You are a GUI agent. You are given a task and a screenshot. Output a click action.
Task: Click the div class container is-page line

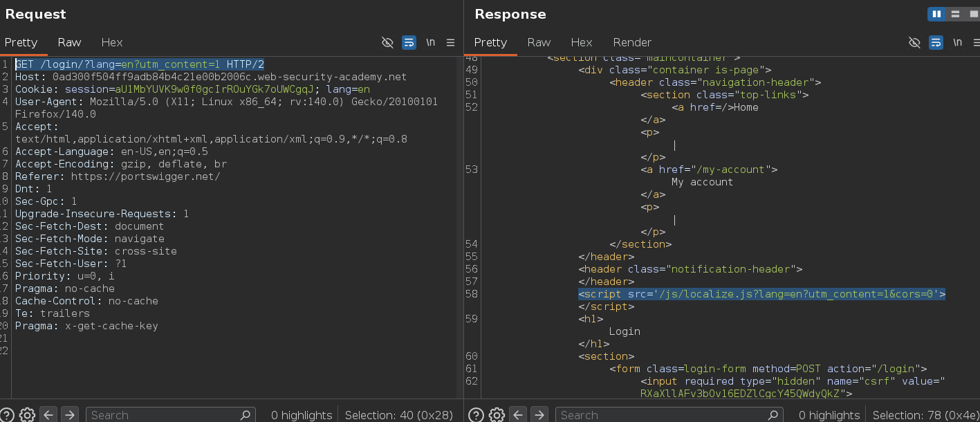(675, 70)
